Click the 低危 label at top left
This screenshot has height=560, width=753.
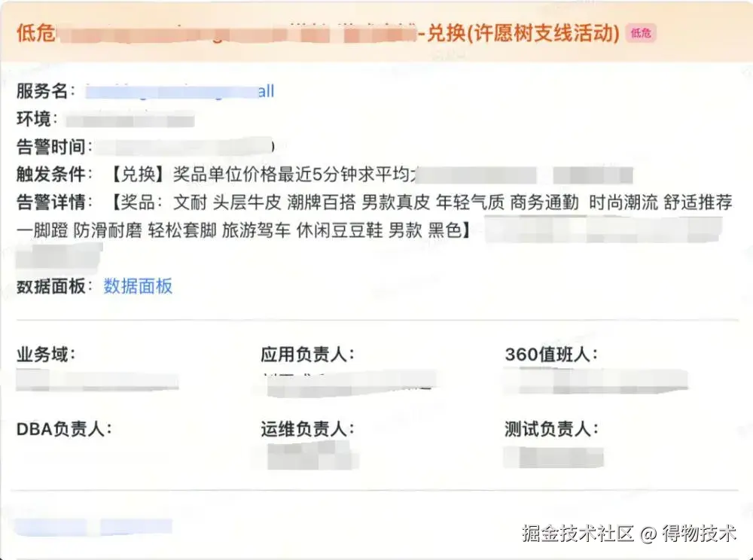point(30,33)
